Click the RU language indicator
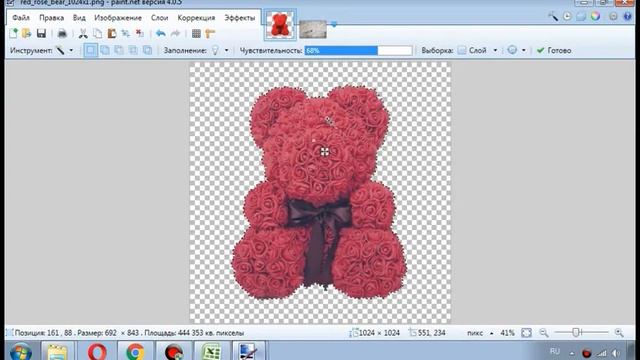Screen dimensions: 640x360 tap(555, 351)
